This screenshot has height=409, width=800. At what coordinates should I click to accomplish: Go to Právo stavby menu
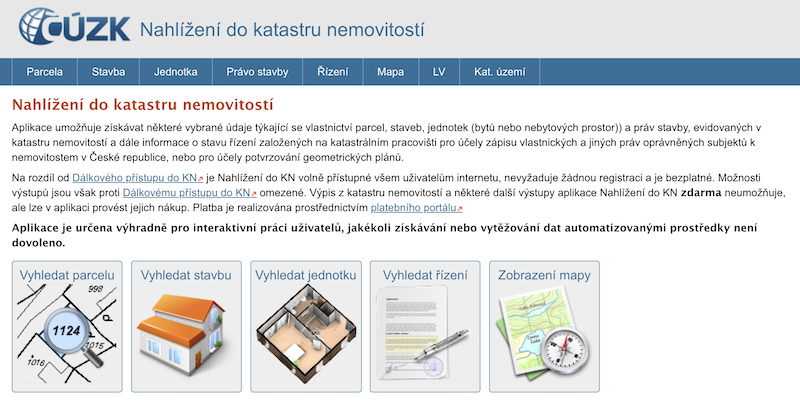coord(257,72)
